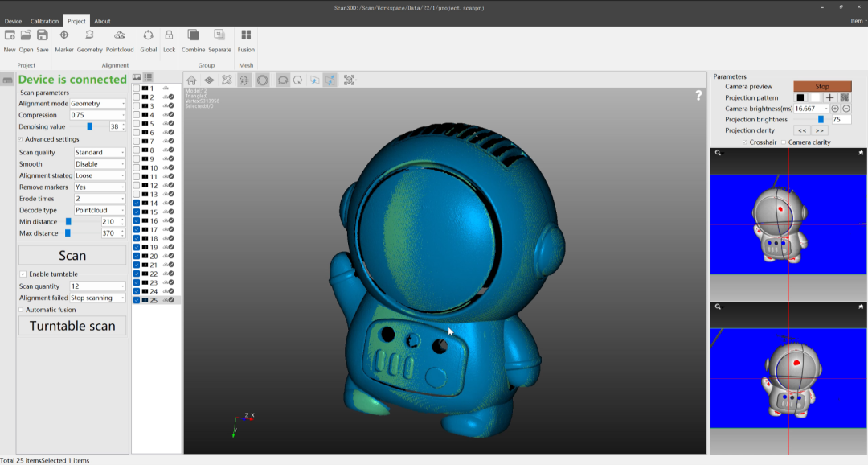Switch to the Calibration tab
The width and height of the screenshot is (868, 465).
44,21
